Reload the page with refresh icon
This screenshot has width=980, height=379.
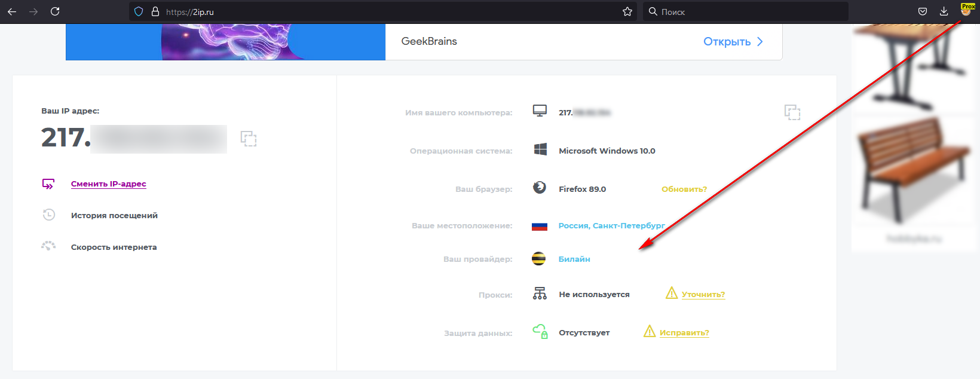(55, 11)
